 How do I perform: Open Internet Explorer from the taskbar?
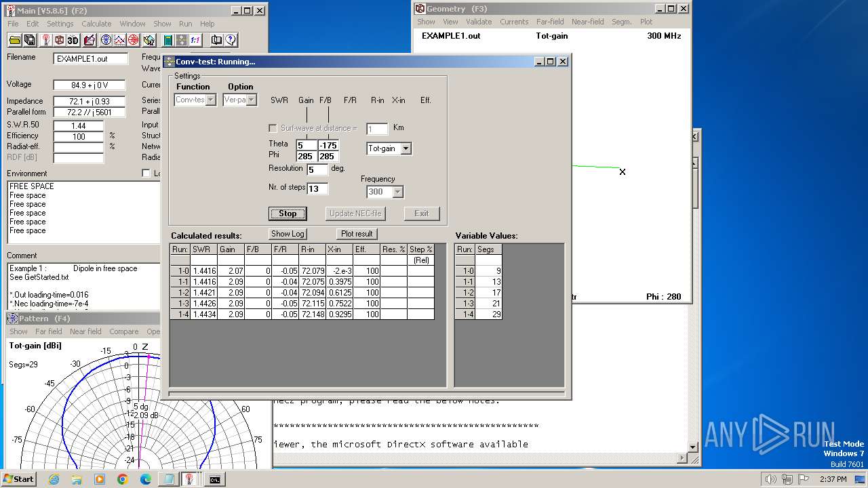54,479
